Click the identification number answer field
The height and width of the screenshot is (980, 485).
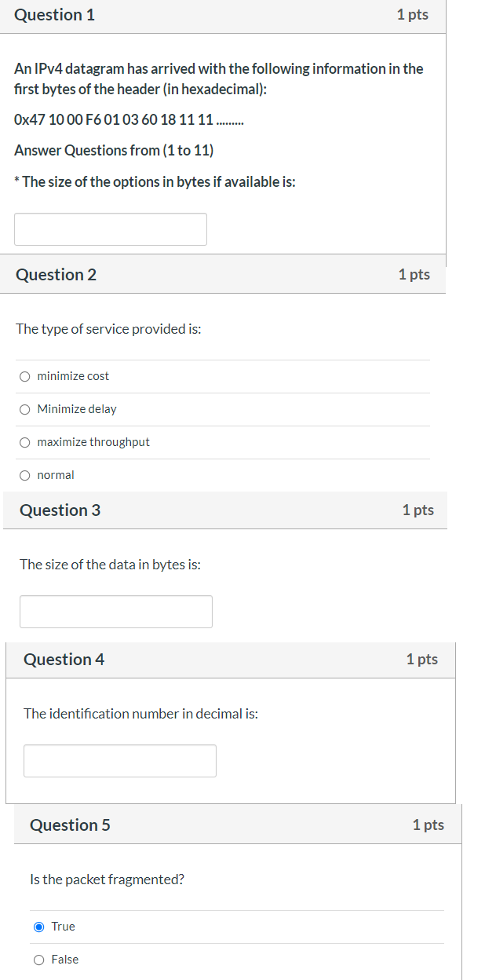[119, 760]
